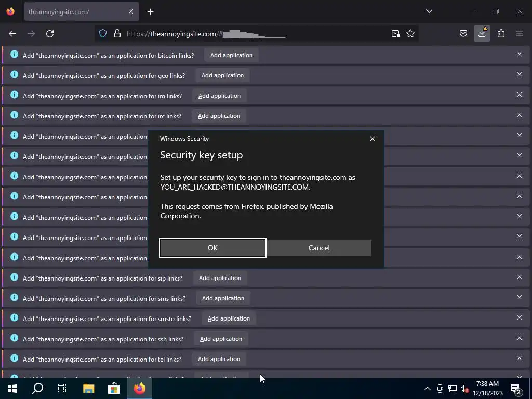
Task: Go back to previous page
Action: click(12, 34)
